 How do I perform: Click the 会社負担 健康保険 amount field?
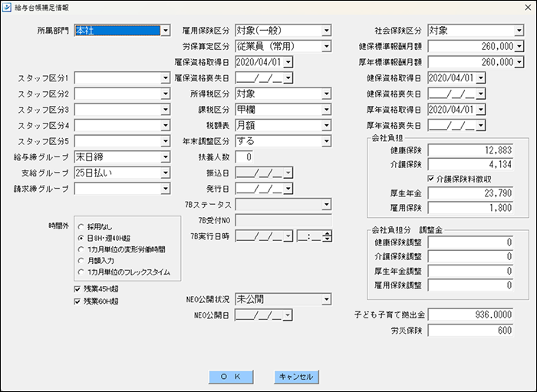[470, 150]
